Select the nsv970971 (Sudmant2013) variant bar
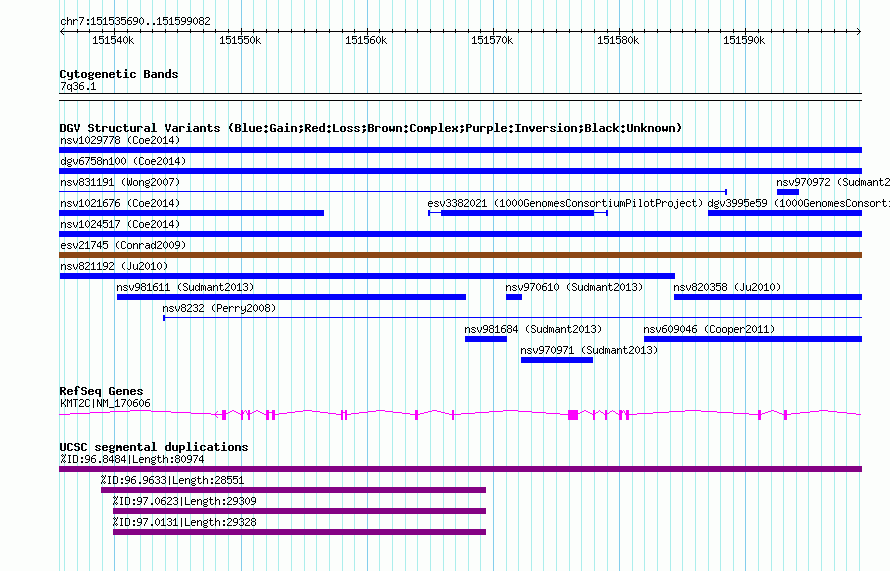 click(557, 360)
